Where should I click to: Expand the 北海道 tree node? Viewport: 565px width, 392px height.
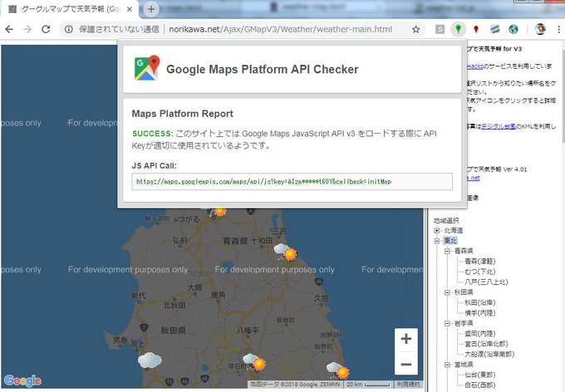point(437,231)
